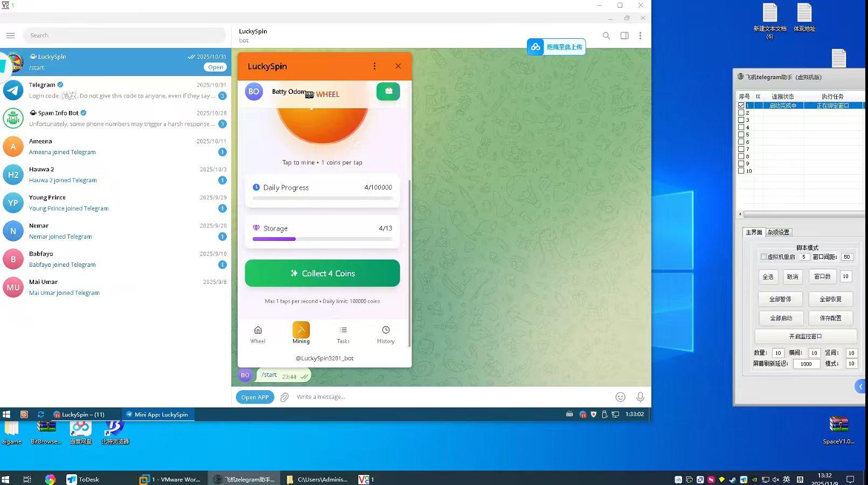
Task: Click the Open APP button
Action: (x=255, y=397)
